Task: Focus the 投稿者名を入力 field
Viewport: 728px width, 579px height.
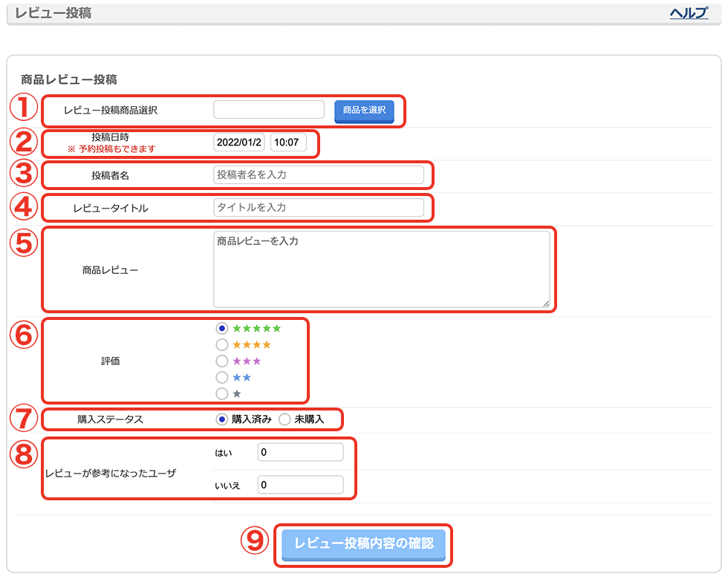Action: tap(319, 175)
